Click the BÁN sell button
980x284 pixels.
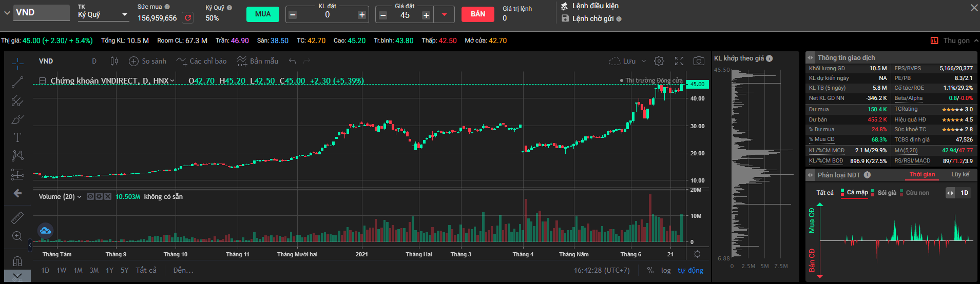(x=478, y=14)
